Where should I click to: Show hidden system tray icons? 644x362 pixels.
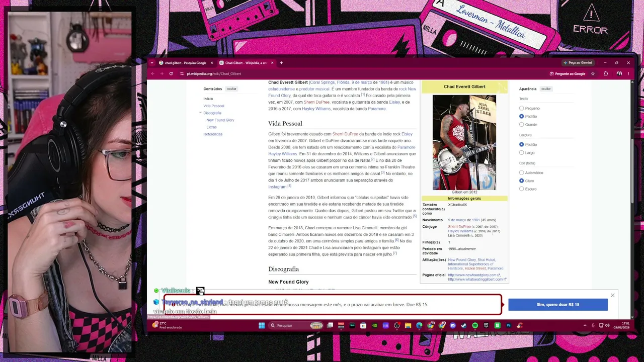pos(585,325)
